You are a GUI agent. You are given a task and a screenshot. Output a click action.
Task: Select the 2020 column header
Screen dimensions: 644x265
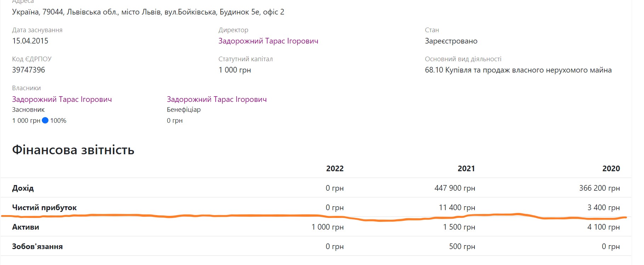click(611, 168)
